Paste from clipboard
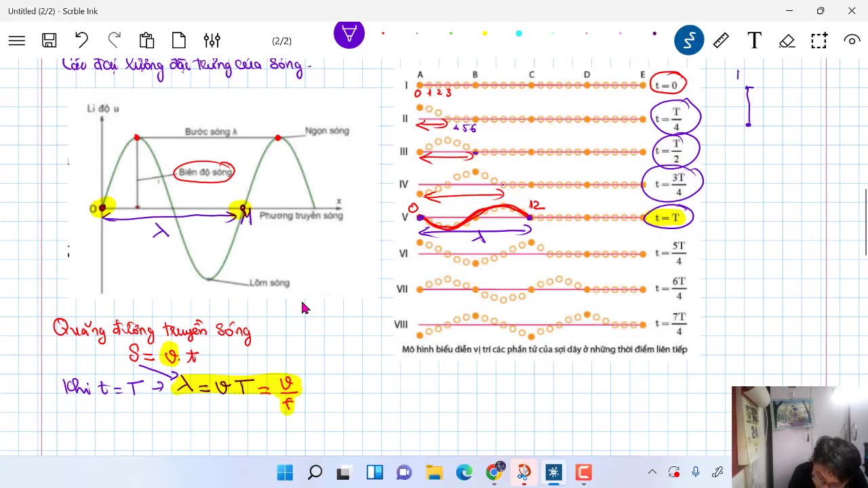 pos(146,41)
